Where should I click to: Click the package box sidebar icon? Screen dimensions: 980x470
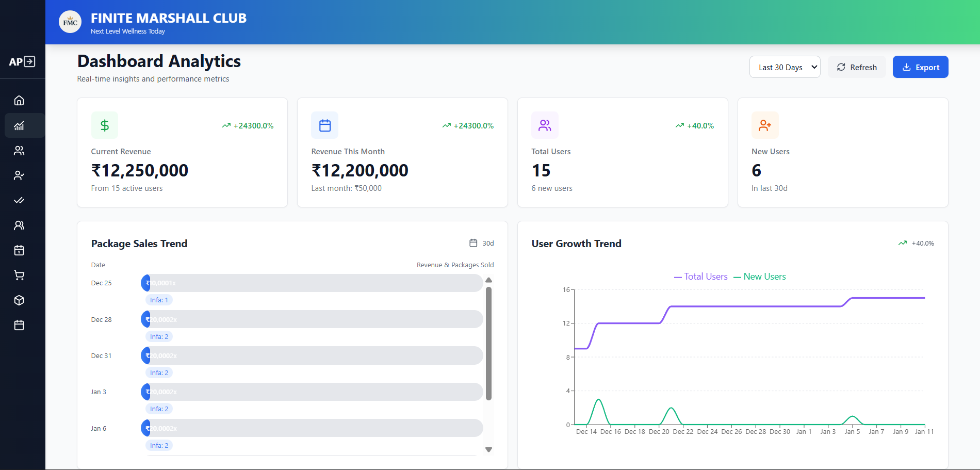coord(19,300)
